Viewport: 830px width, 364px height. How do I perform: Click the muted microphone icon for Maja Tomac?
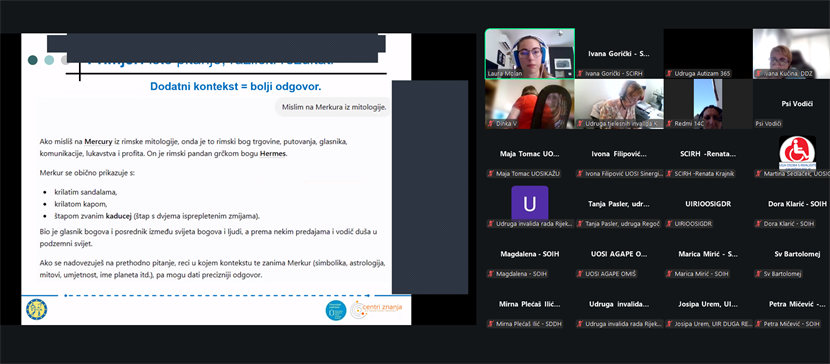[x=492, y=174]
